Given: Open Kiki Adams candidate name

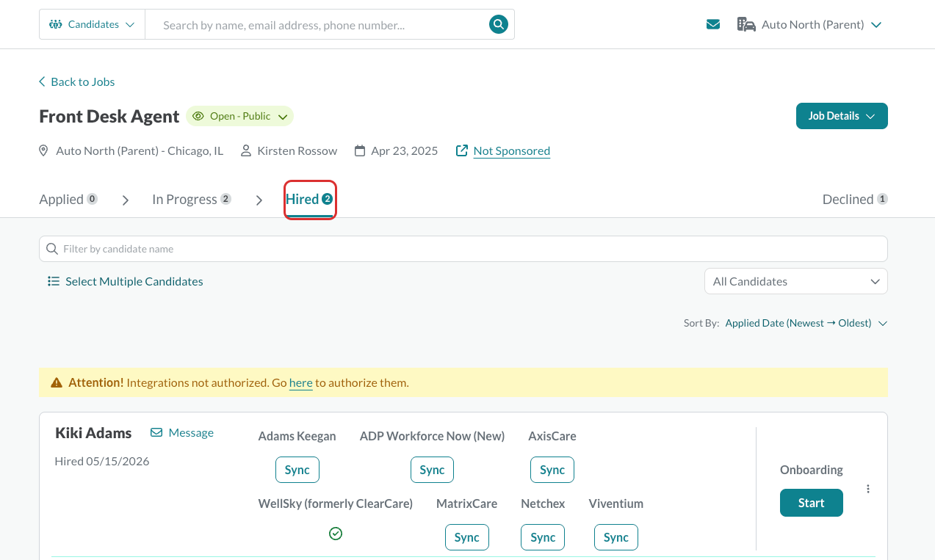Looking at the screenshot, I should (x=93, y=433).
